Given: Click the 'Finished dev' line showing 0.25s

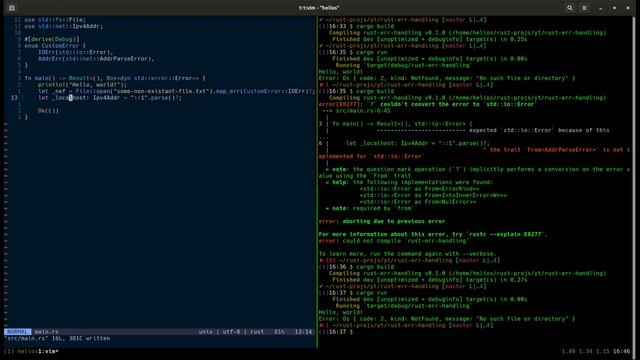Looking at the screenshot, I should (429, 39).
